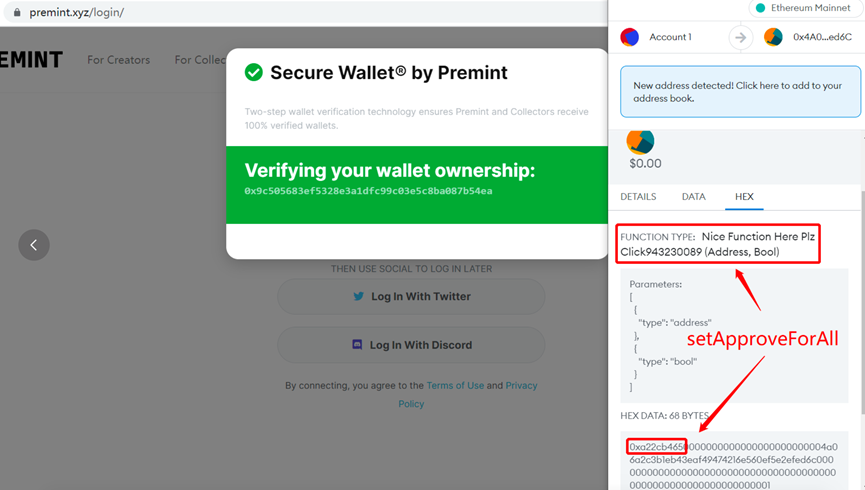Click Log In With Twitter button

pos(411,296)
